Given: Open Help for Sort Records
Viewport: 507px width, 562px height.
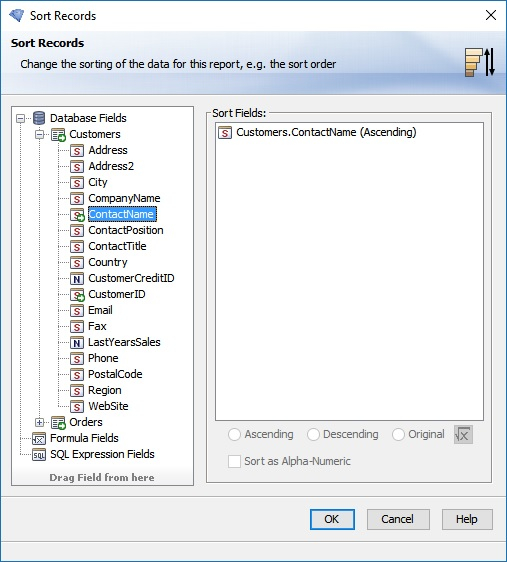Looking at the screenshot, I should point(467,519).
